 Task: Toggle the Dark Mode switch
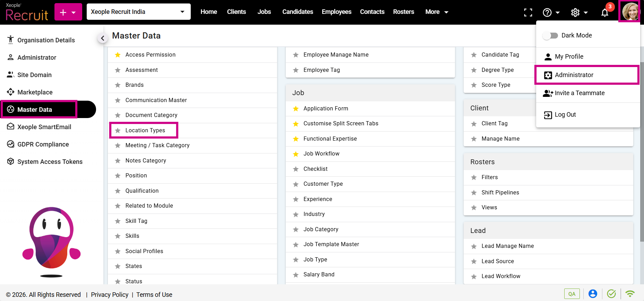pyautogui.click(x=550, y=35)
